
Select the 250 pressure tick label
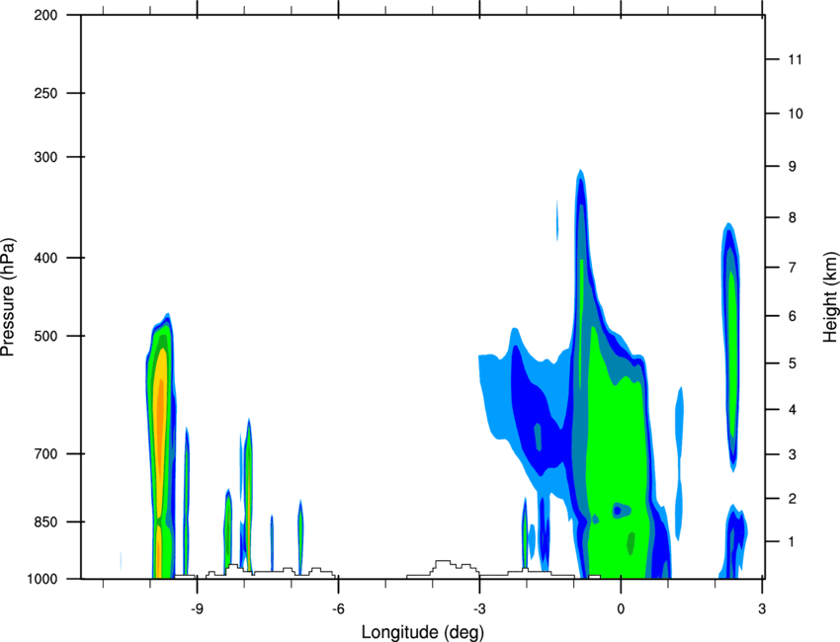[x=45, y=93]
